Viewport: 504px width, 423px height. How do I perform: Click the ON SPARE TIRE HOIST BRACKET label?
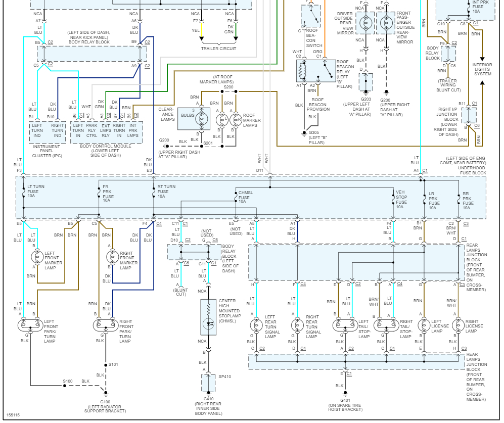point(345,407)
